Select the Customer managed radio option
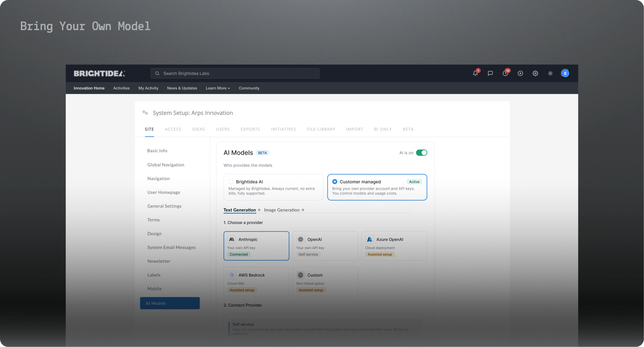Screen dimensions: 644x347 335,181
